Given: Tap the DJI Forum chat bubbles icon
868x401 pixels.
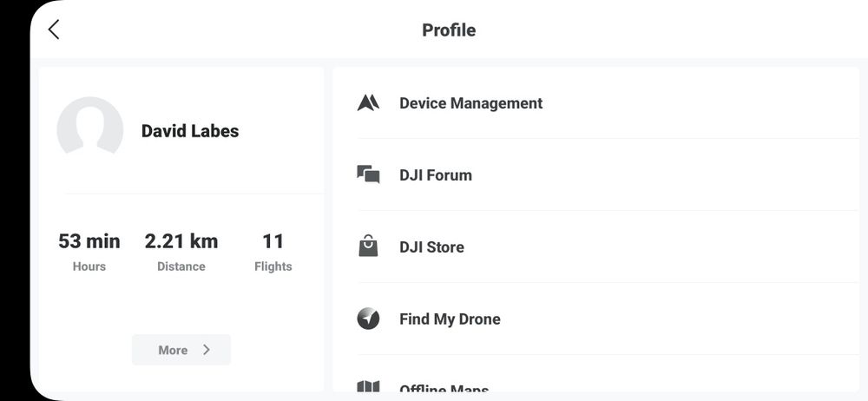Looking at the screenshot, I should coord(368,175).
